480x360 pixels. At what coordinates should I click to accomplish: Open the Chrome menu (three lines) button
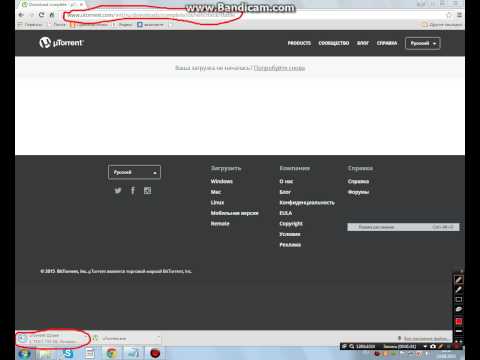pos(459,15)
